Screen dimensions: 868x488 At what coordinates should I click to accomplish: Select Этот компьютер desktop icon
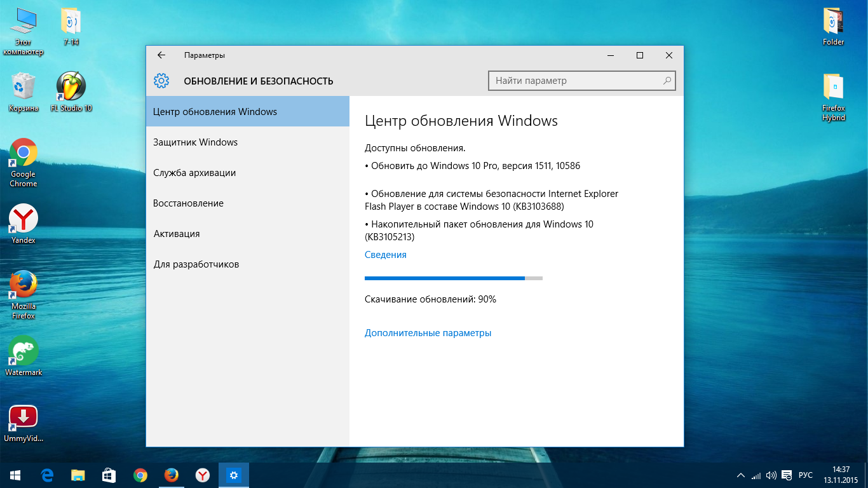[x=23, y=32]
